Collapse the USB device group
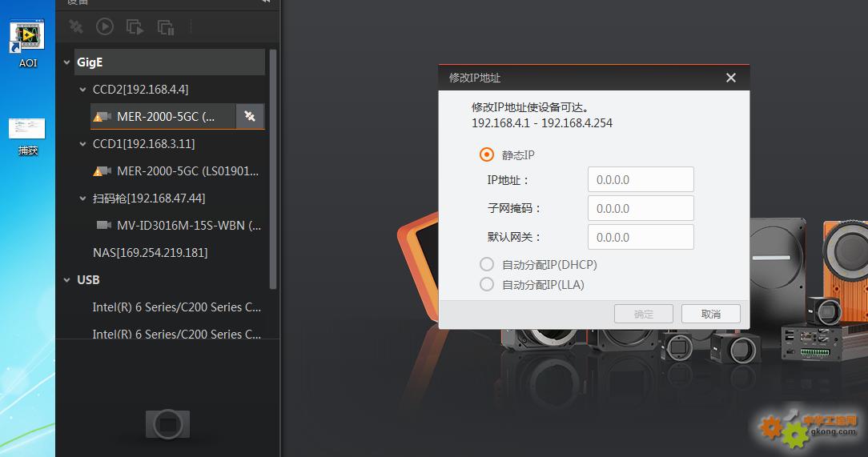The image size is (868, 457). pos(66,280)
